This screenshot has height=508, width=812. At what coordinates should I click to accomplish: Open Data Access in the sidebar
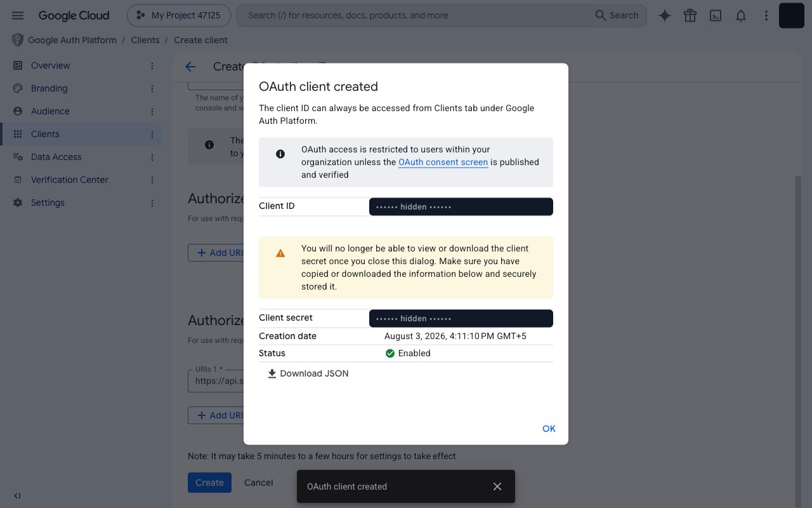(x=56, y=157)
